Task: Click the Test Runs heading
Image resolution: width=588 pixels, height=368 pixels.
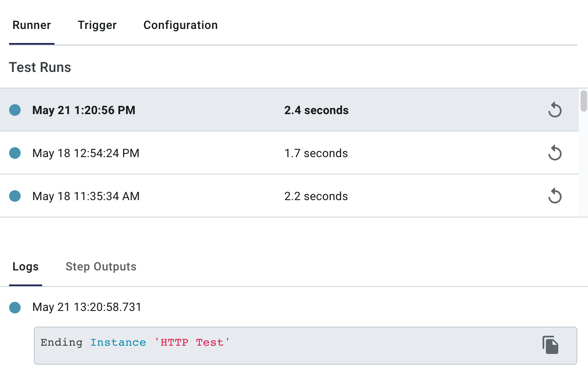Action: (x=40, y=67)
